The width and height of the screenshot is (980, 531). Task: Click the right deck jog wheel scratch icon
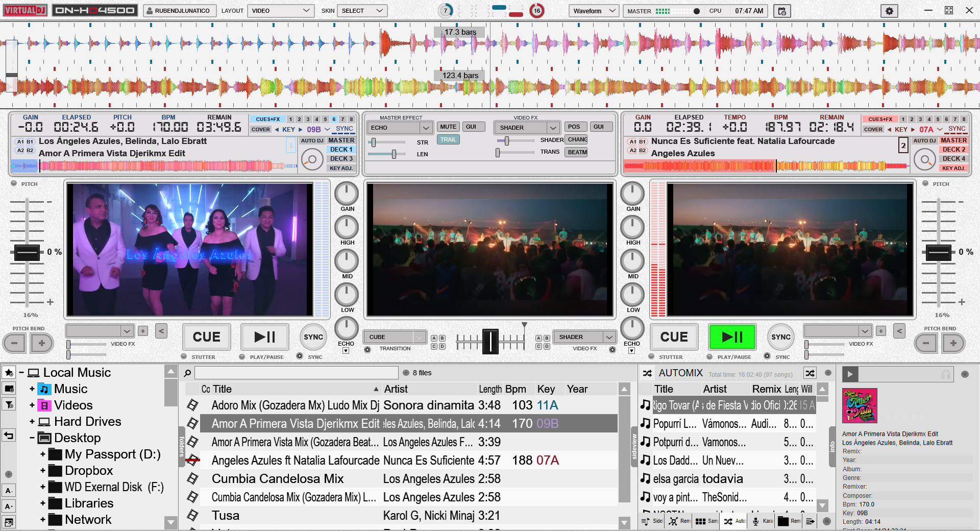click(x=924, y=160)
